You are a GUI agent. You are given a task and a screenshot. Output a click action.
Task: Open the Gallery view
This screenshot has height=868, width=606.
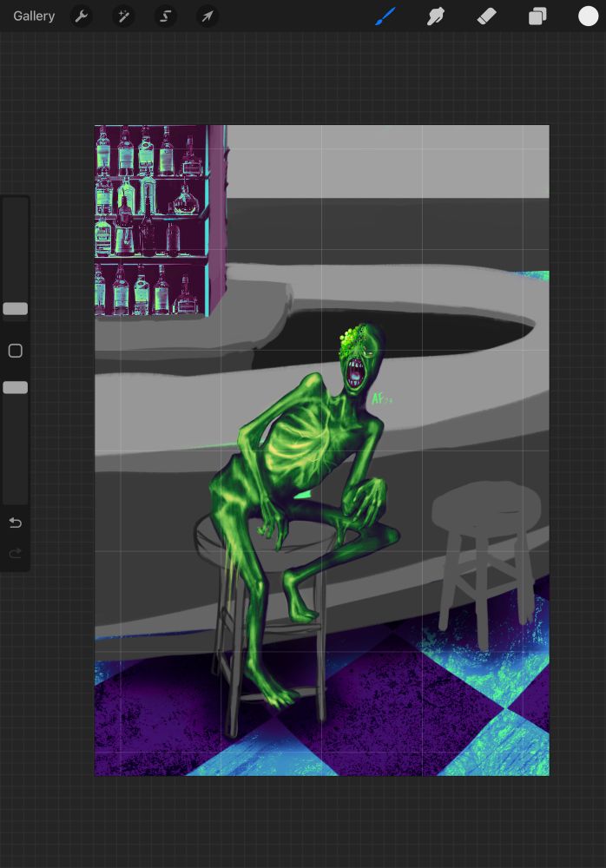click(x=34, y=16)
